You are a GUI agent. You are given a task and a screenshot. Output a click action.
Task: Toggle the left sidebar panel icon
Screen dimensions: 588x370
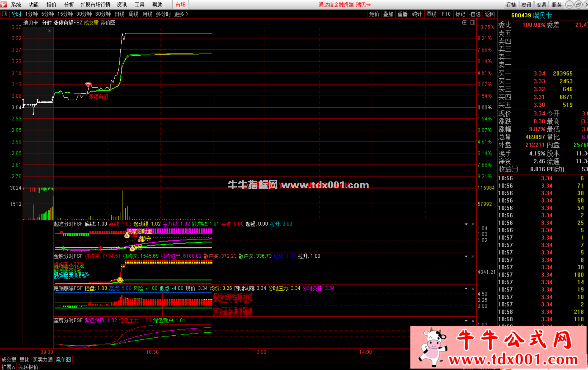click(x=4, y=14)
